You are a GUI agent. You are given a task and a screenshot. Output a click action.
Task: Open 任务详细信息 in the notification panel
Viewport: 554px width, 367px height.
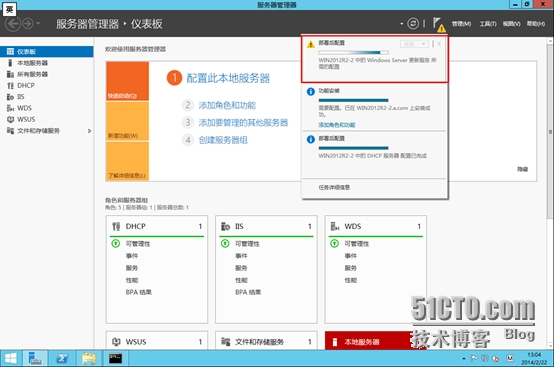(x=334, y=187)
